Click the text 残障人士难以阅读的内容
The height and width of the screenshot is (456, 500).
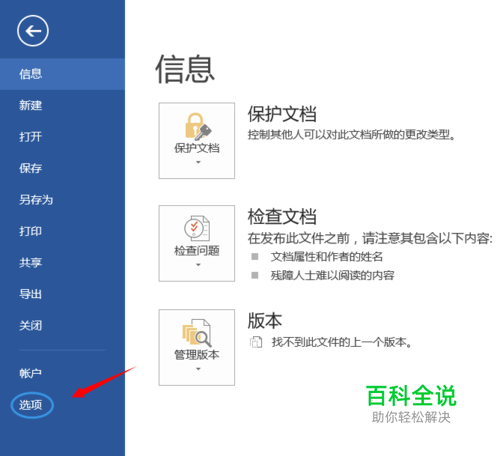pos(332,275)
